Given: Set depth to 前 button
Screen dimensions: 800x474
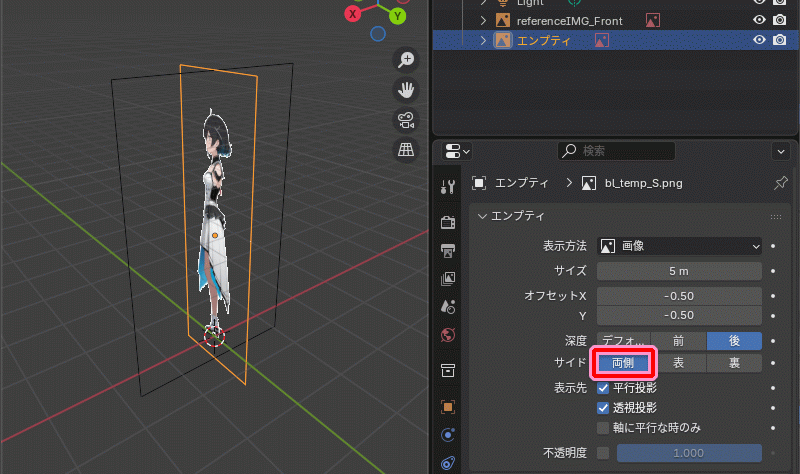Looking at the screenshot, I should point(678,340).
